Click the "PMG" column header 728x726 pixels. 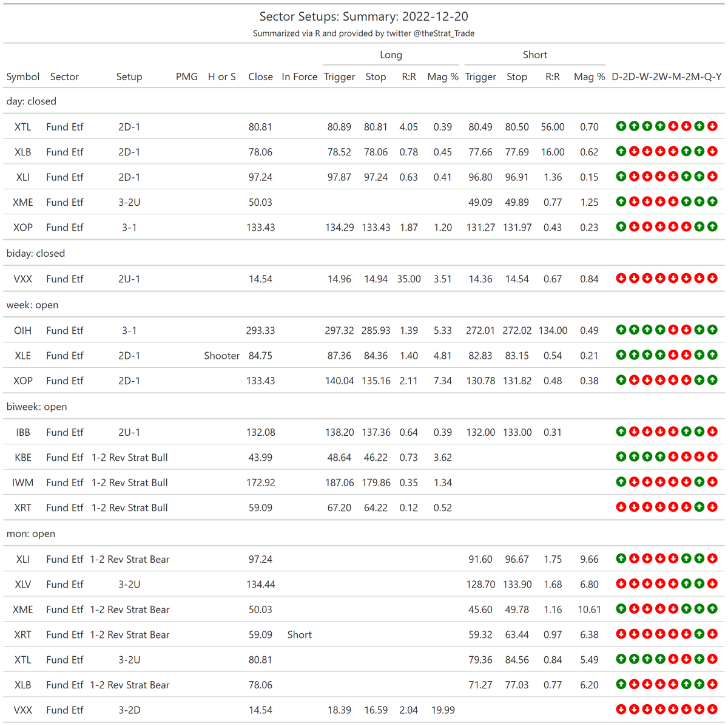[187, 76]
